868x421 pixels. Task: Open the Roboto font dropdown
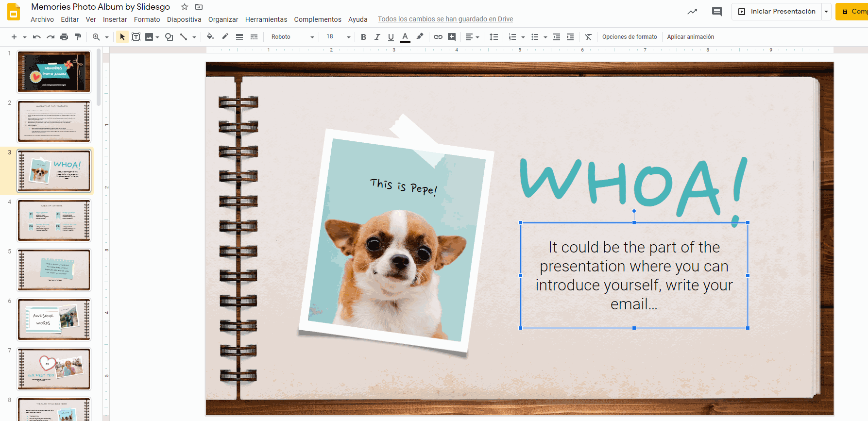(x=292, y=37)
